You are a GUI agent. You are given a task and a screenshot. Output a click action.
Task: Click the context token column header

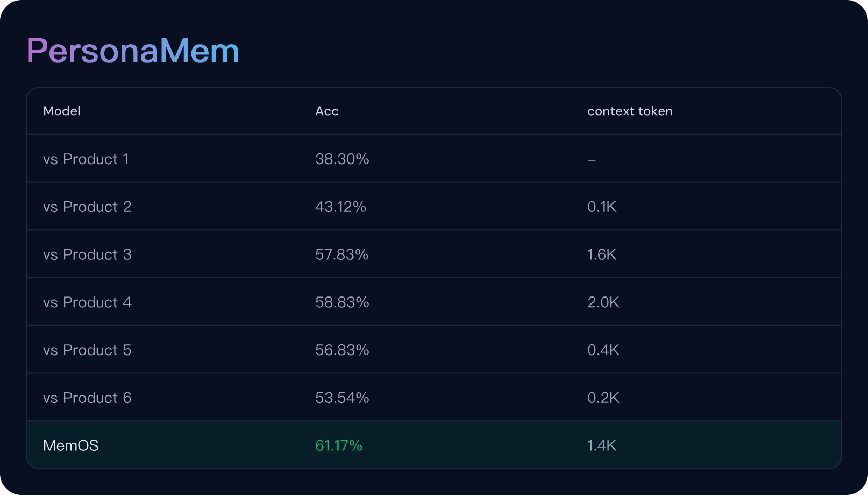[x=630, y=111]
